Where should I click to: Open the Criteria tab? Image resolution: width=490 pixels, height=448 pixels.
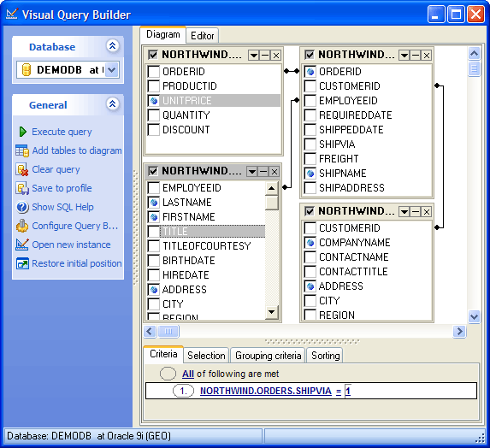pyautogui.click(x=163, y=354)
